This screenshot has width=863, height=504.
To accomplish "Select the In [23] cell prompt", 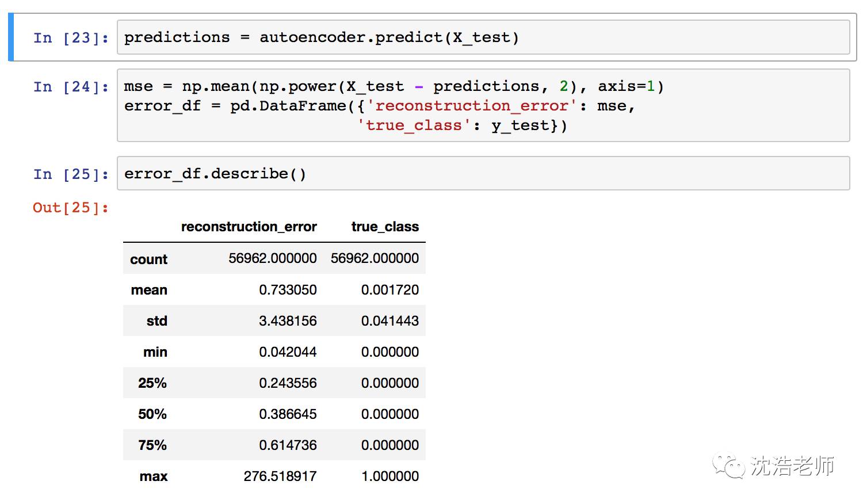I will pyautogui.click(x=71, y=38).
